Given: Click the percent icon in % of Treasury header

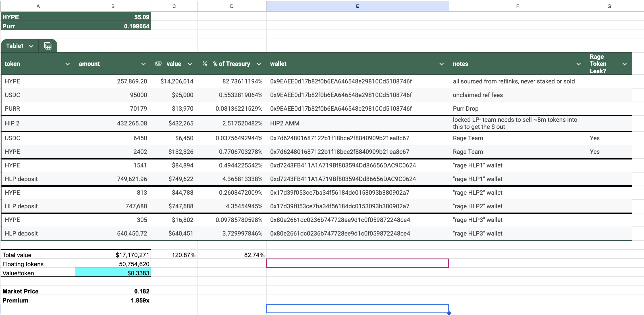Looking at the screenshot, I should [x=205, y=64].
